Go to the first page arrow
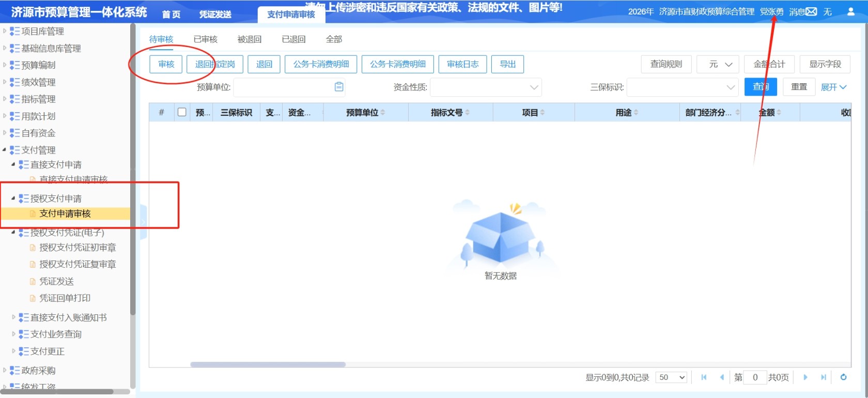Viewport: 868px width, 398px height. (704, 377)
